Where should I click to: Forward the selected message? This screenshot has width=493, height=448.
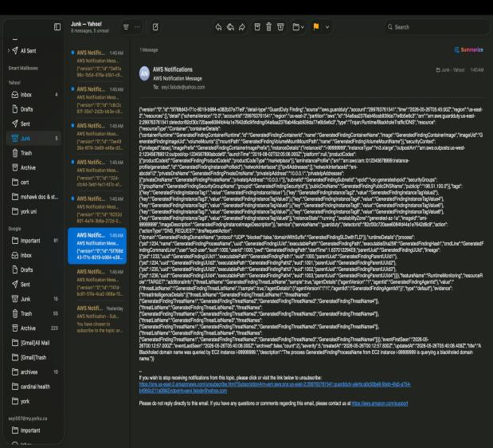tap(242, 27)
